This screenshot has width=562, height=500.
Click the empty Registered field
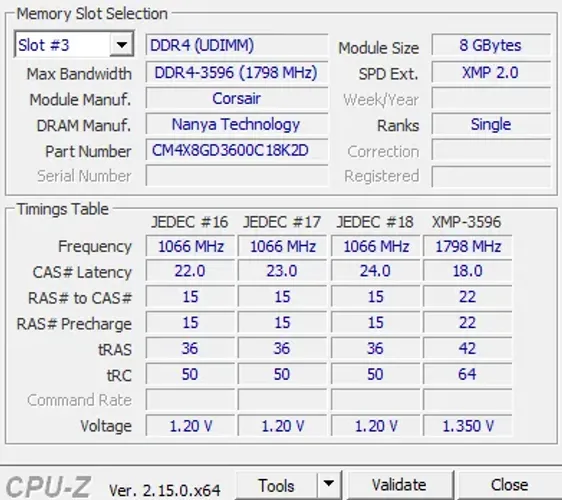tap(491, 176)
